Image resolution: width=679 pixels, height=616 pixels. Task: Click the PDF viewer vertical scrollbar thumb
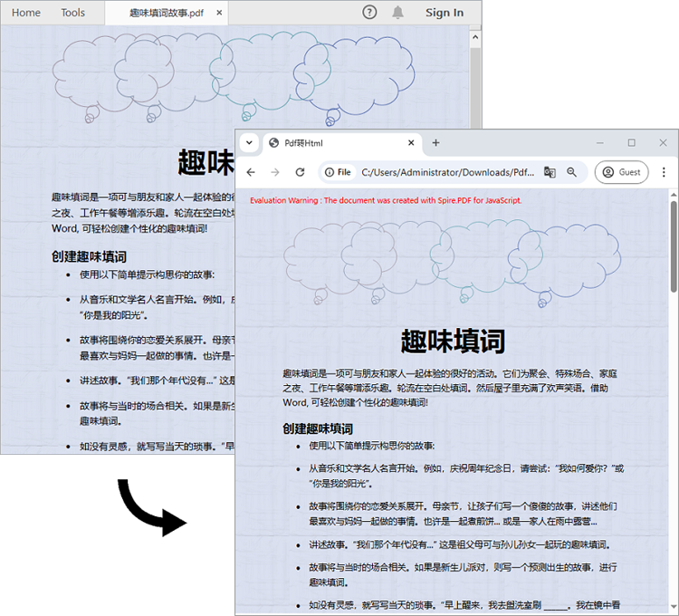(x=475, y=89)
